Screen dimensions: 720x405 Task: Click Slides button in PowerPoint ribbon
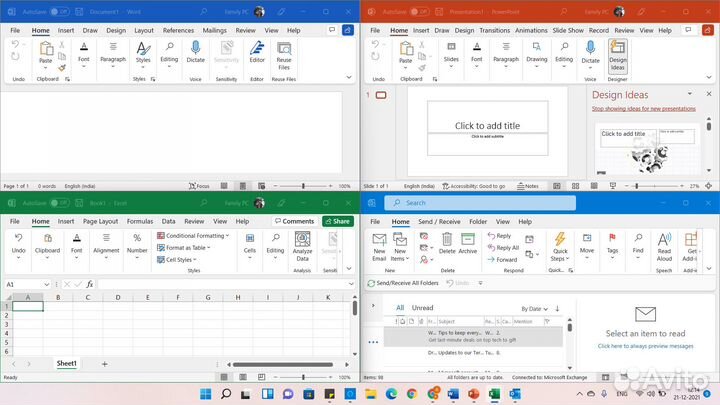click(451, 55)
